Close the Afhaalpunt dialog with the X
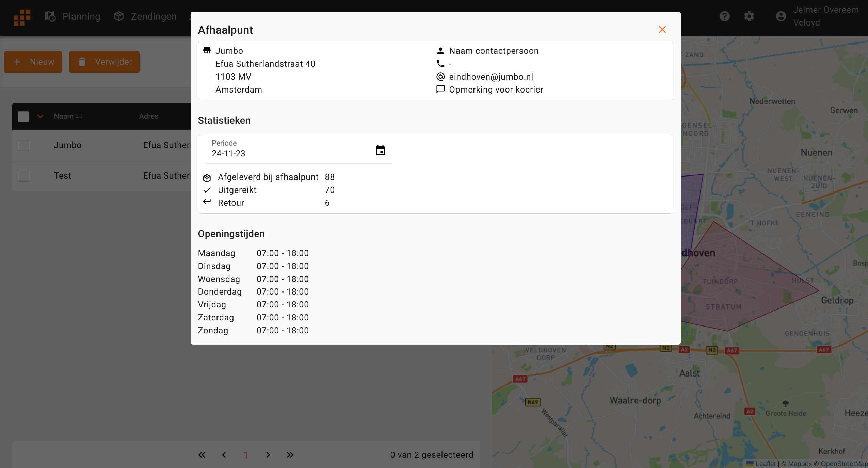Screen dimensions: 868x468 662,30
